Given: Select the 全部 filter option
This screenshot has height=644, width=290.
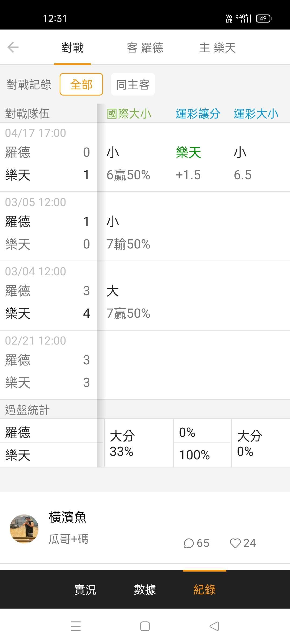Looking at the screenshot, I should [81, 85].
